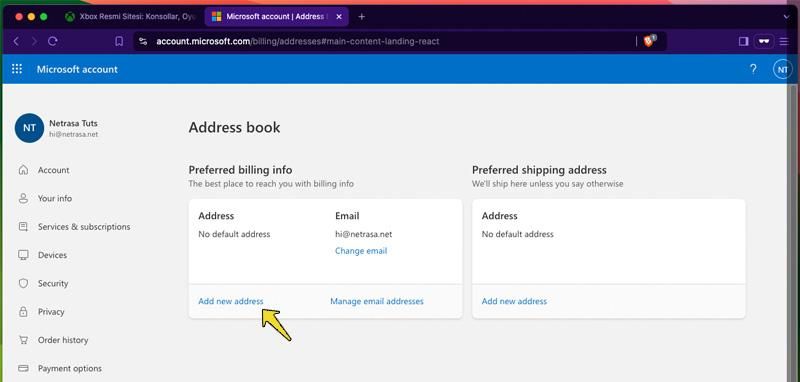Open the NT account avatar in header

click(783, 69)
